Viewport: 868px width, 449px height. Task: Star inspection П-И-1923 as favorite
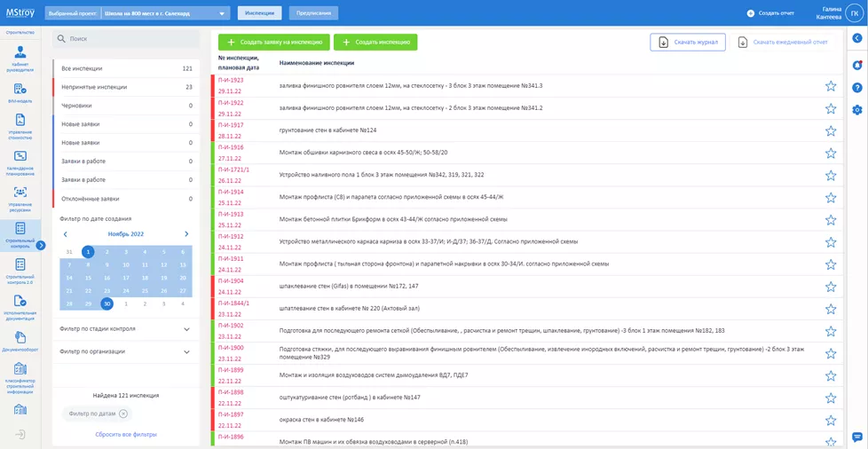(831, 86)
